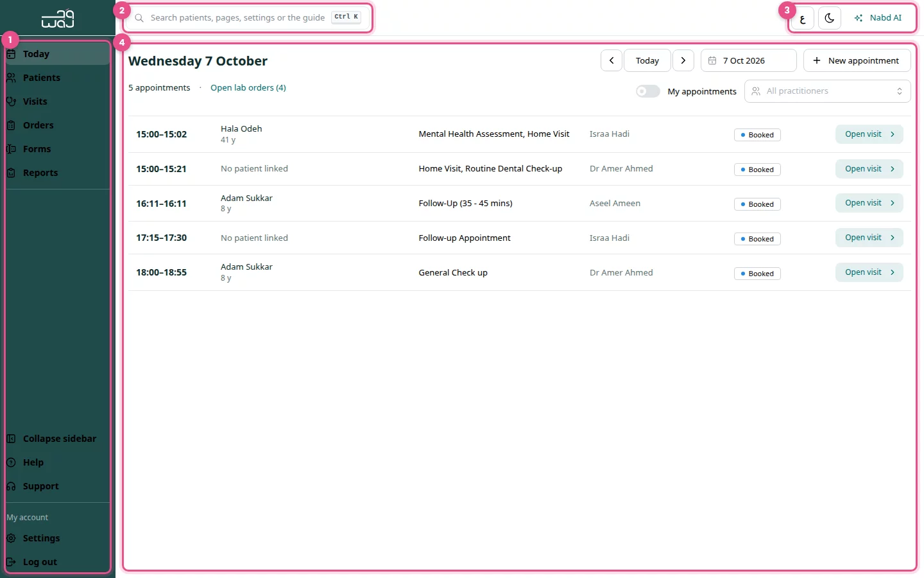Open the Reports page from sidebar

pos(58,173)
